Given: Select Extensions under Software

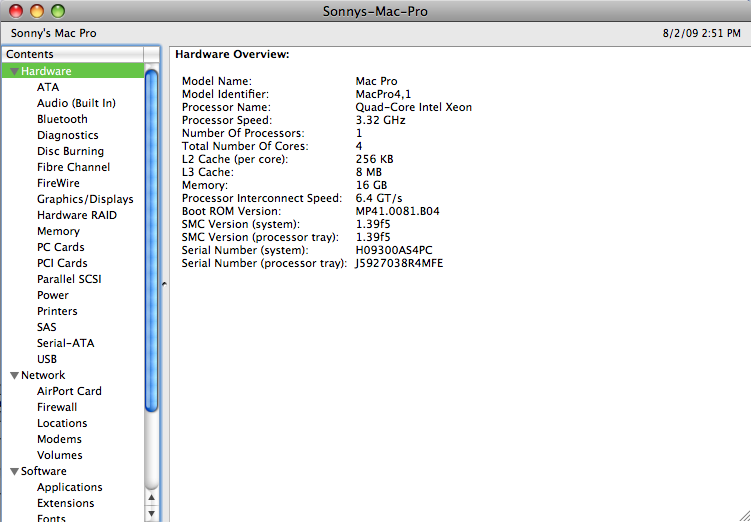Looking at the screenshot, I should (x=66, y=503).
